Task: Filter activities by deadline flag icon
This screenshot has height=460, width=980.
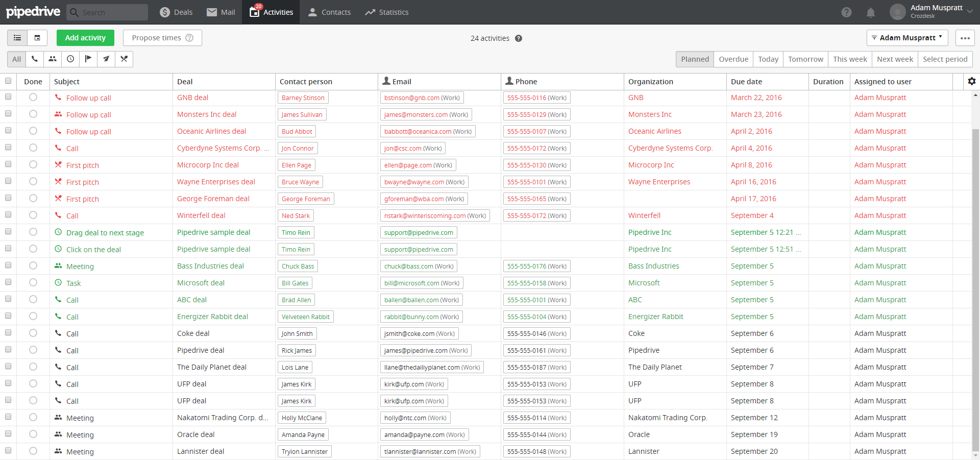Action: pos(88,59)
